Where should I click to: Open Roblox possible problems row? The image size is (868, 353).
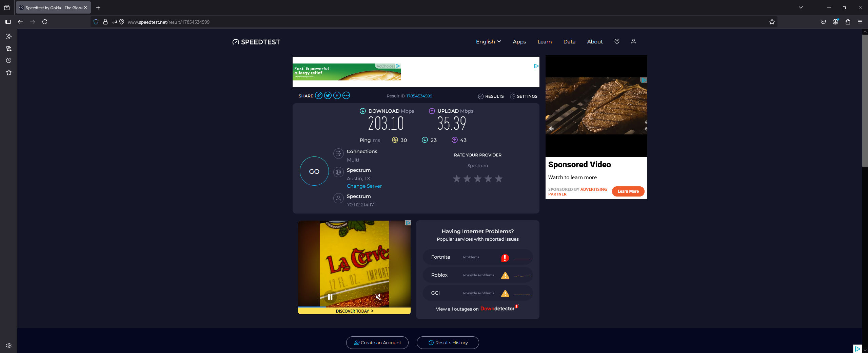coord(478,275)
